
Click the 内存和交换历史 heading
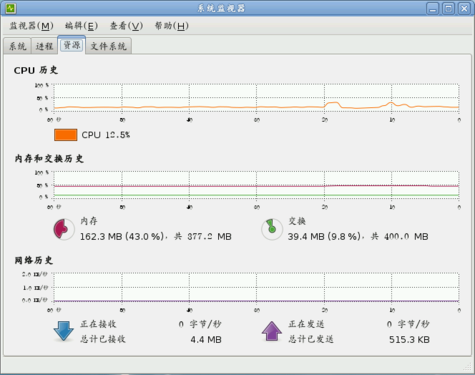pos(49,158)
